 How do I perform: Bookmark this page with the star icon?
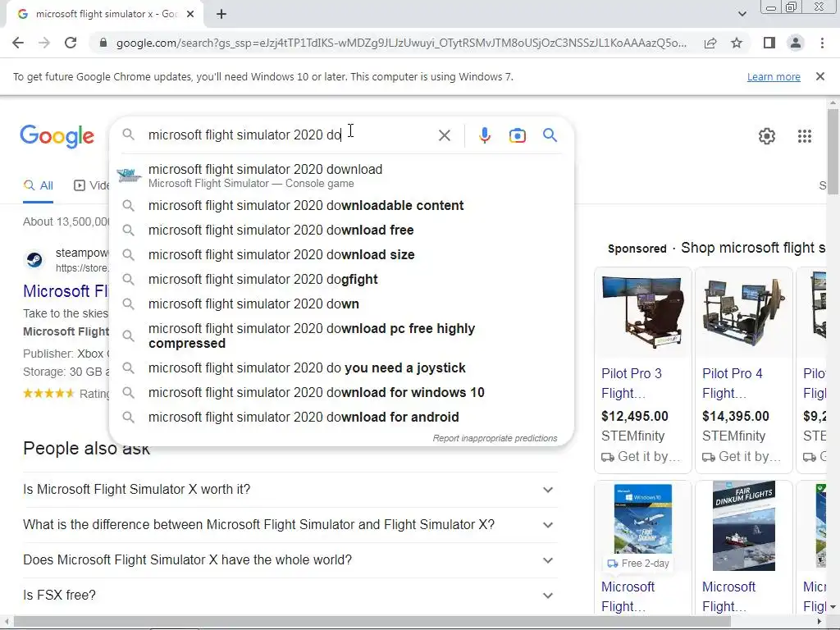click(x=737, y=43)
